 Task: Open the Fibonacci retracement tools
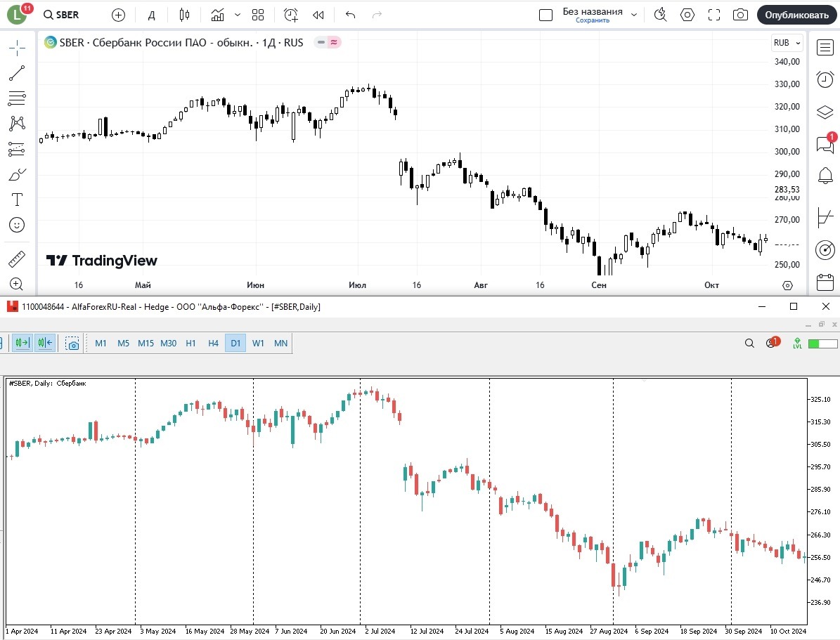(17, 98)
